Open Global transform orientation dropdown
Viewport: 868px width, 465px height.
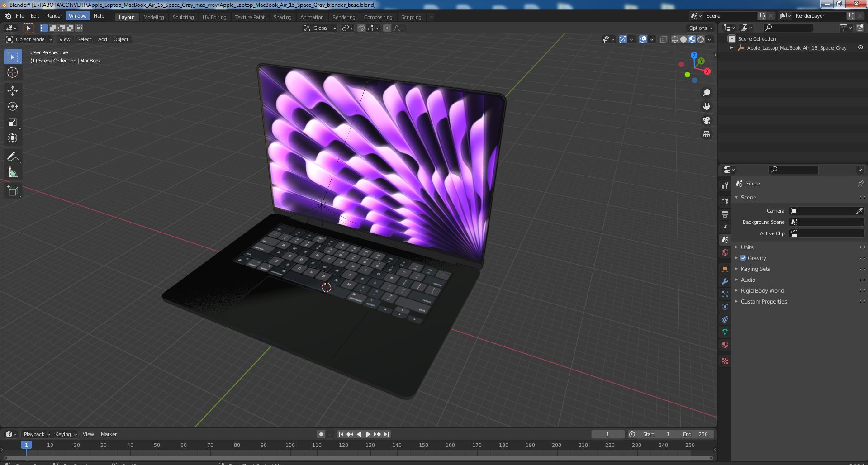pos(320,28)
